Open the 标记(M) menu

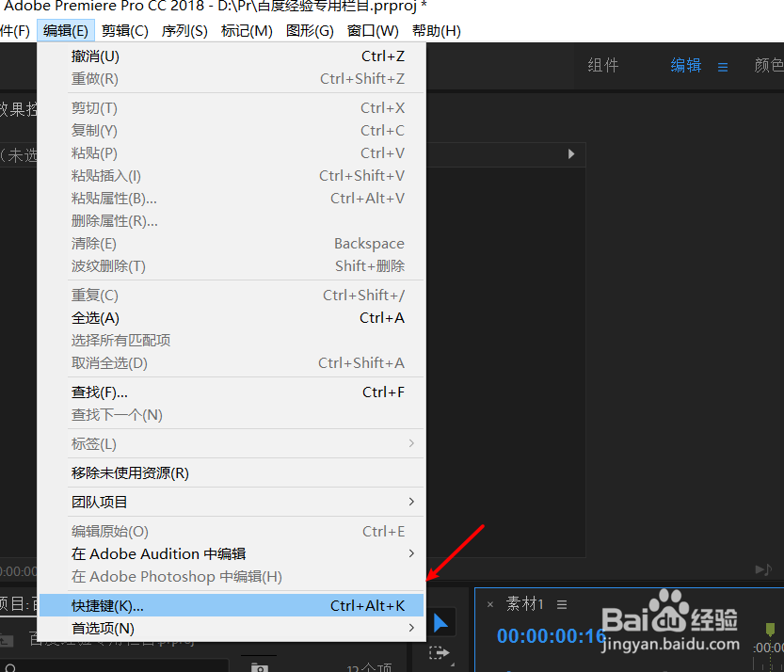[247, 31]
